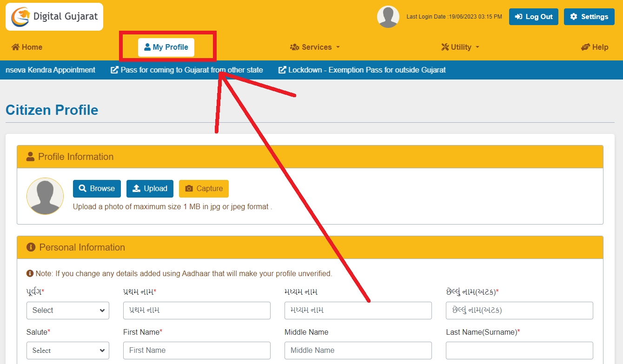Image resolution: width=623 pixels, height=364 pixels.
Task: Expand the Utility dropdown menu
Action: click(x=460, y=47)
